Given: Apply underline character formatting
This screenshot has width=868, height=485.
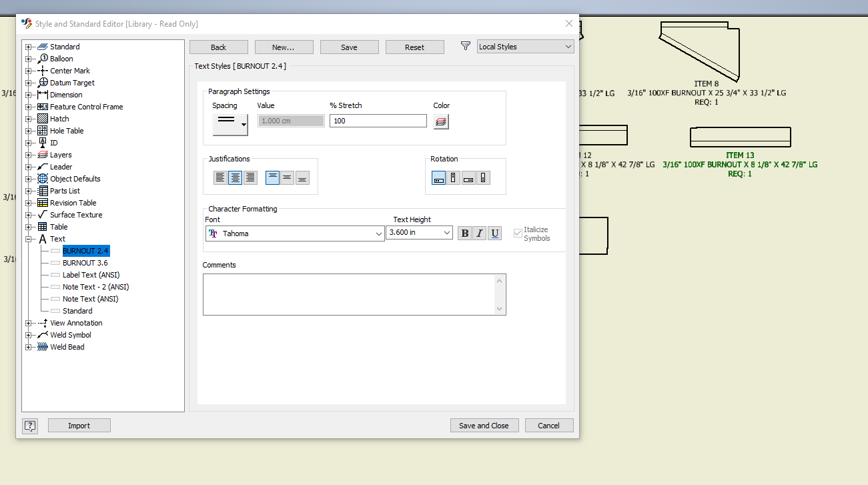Looking at the screenshot, I should point(494,233).
